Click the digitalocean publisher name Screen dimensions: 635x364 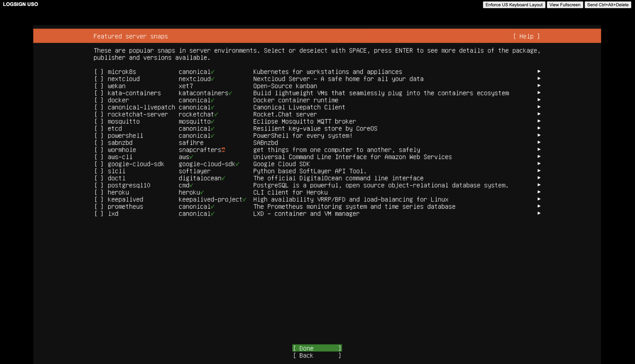tap(200, 178)
